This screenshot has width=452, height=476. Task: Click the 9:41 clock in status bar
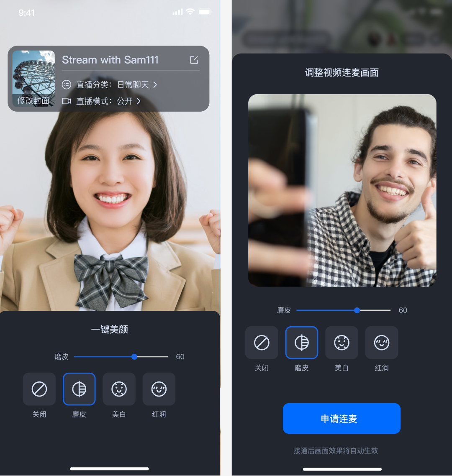pos(26,13)
